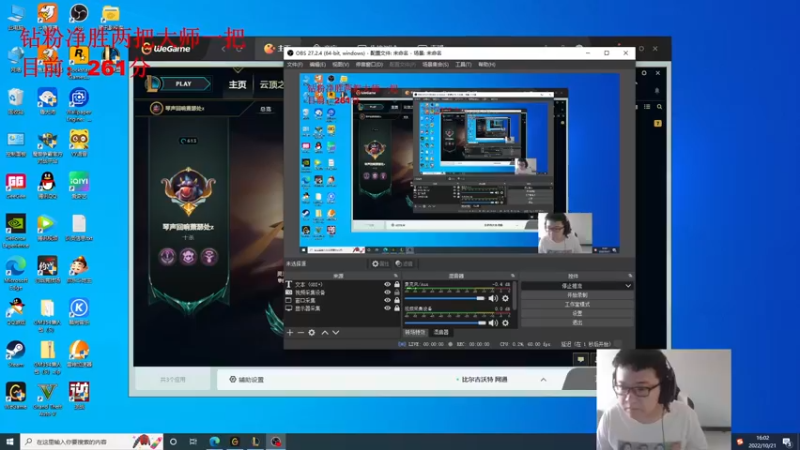Pop out the Audio Mixer dock panel icon
Screen dimensions: 800x450
tap(513, 276)
